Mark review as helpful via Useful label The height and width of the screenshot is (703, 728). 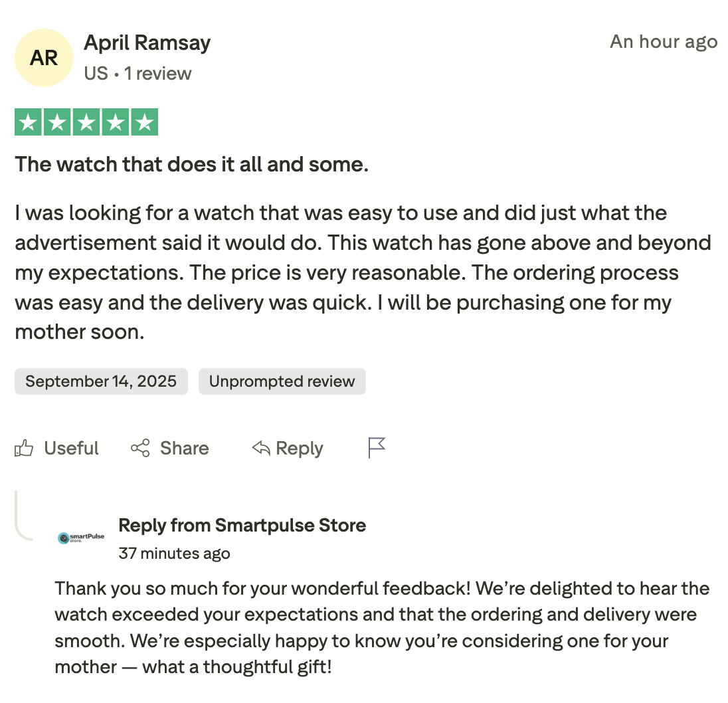tap(71, 449)
